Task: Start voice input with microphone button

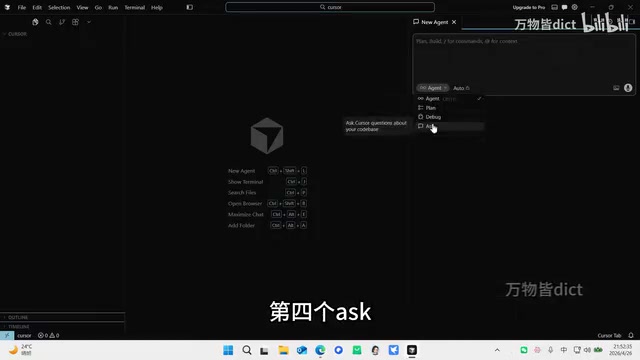Action: pos(628,88)
